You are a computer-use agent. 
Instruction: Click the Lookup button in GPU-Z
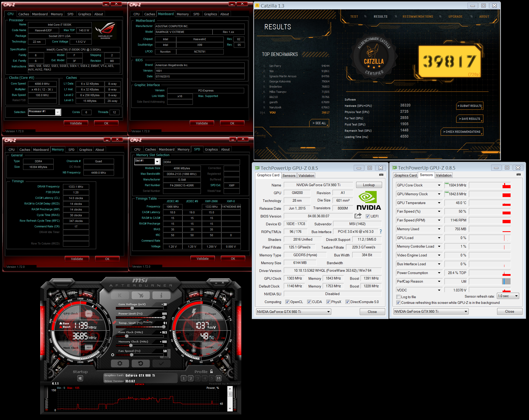369,185
